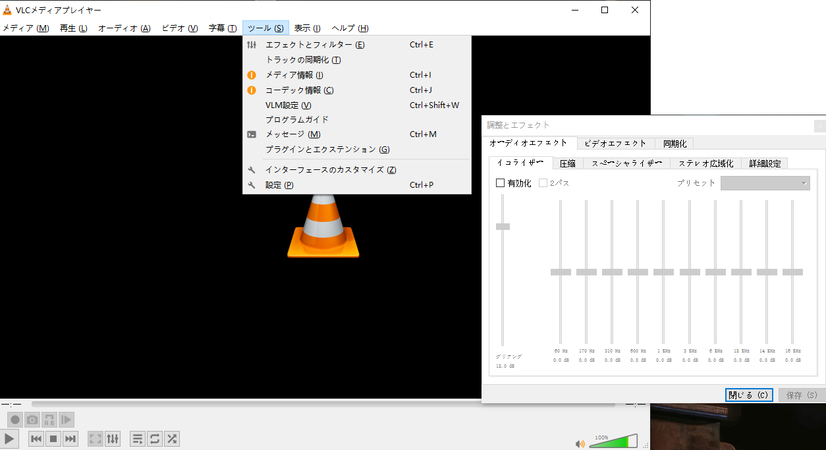Click the 310 Hz equalizer slider
This screenshot has width=826, height=450.
[612, 272]
